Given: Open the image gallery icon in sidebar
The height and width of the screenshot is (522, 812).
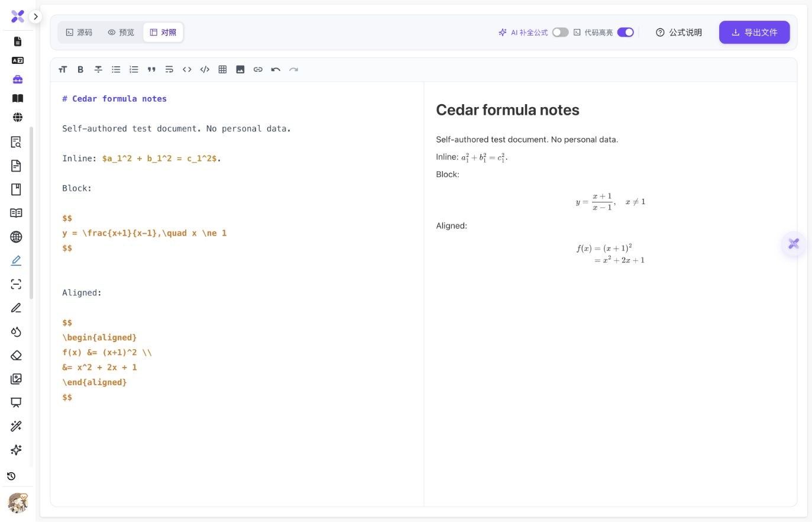Looking at the screenshot, I should point(16,379).
